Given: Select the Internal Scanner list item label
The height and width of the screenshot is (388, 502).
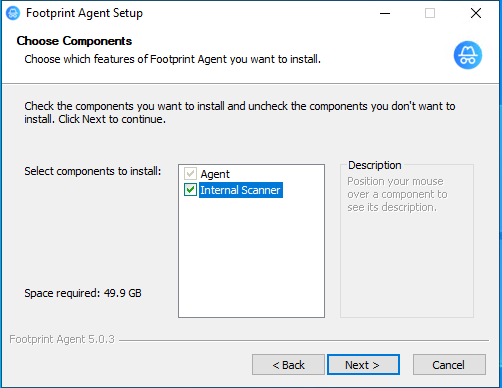Looking at the screenshot, I should coord(241,190).
